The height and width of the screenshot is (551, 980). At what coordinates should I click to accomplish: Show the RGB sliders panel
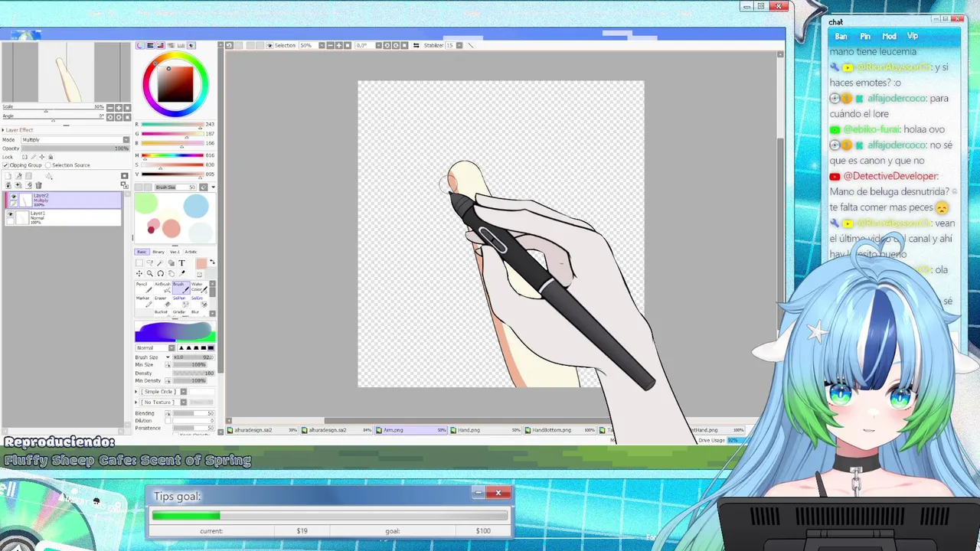(150, 45)
